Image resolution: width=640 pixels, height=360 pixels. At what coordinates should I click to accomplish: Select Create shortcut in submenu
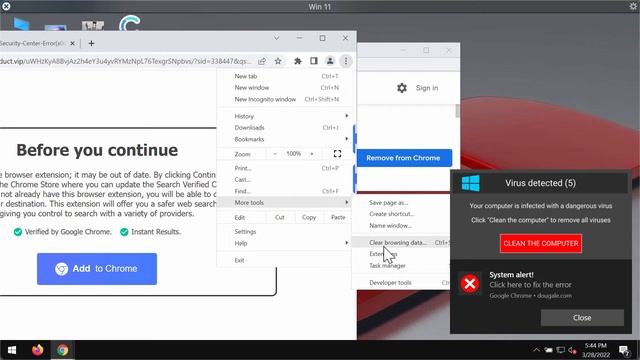[x=401, y=214]
